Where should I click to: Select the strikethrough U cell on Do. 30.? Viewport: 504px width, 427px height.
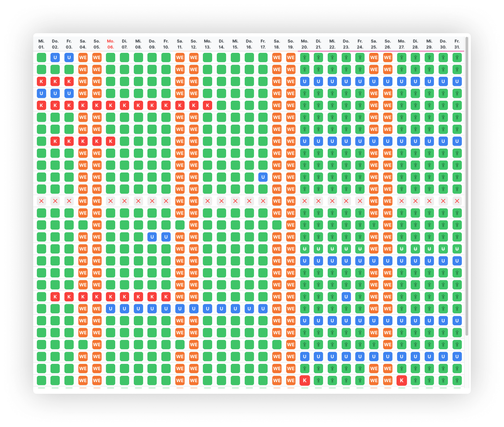[443, 249]
